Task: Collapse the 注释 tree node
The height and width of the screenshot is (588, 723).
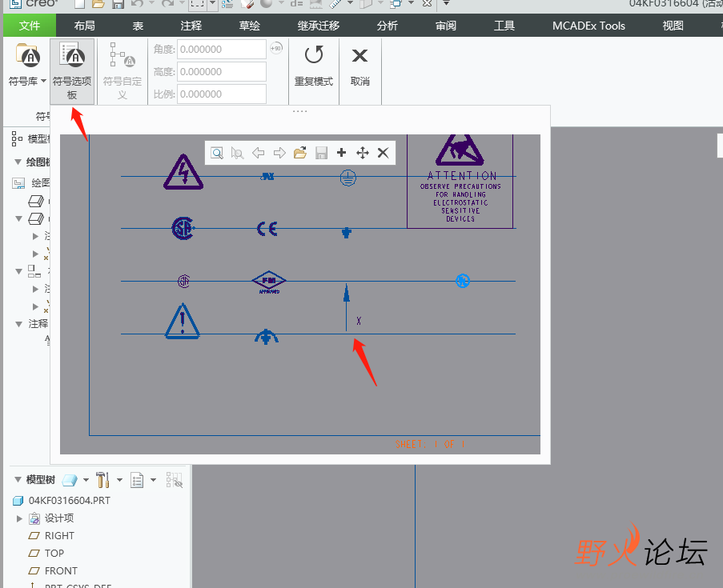Action: (x=19, y=324)
